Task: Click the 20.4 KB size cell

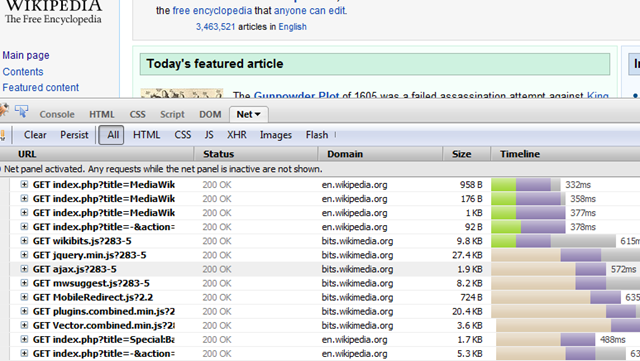Action: pyautogui.click(x=467, y=312)
